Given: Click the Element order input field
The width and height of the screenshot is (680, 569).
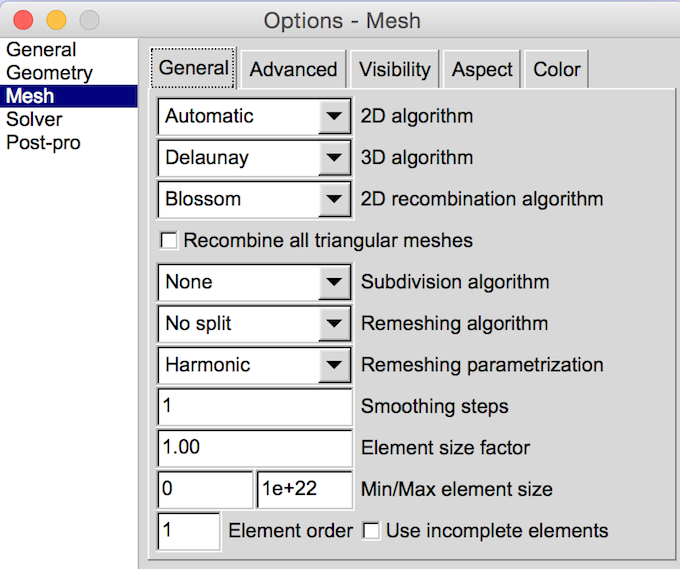Looking at the screenshot, I should tap(189, 531).
